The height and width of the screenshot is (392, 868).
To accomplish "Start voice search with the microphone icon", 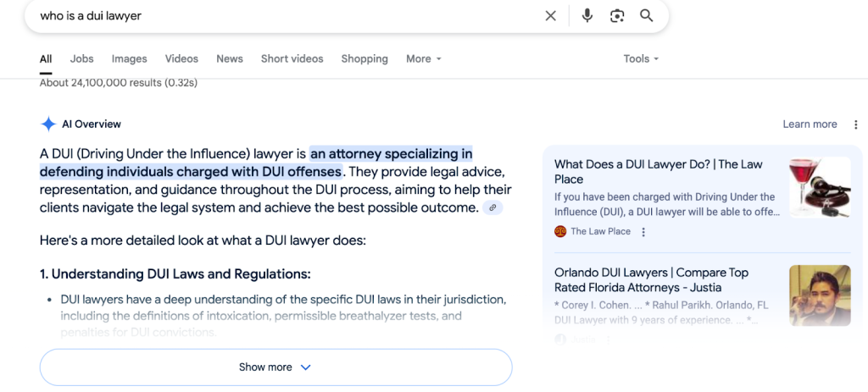I will point(587,16).
